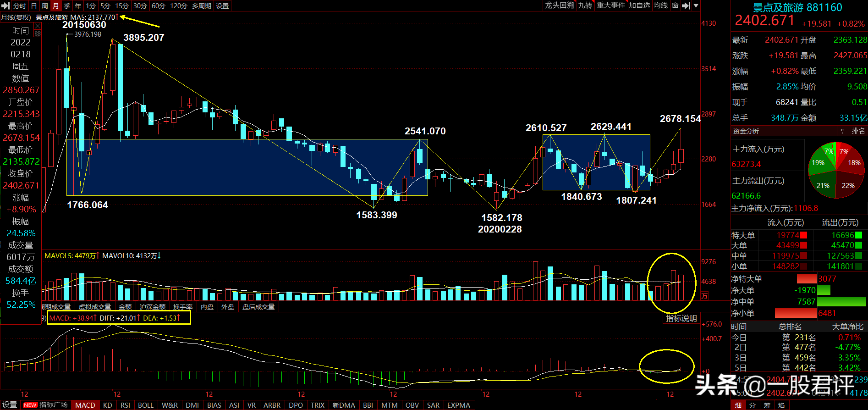
Task: Switch to the 分时 intraday view
Action: [x=20, y=6]
